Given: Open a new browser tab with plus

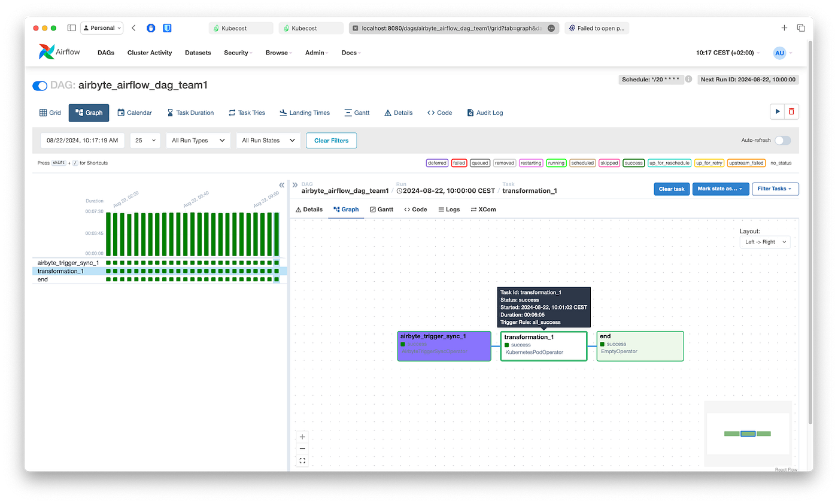Looking at the screenshot, I should (x=784, y=28).
